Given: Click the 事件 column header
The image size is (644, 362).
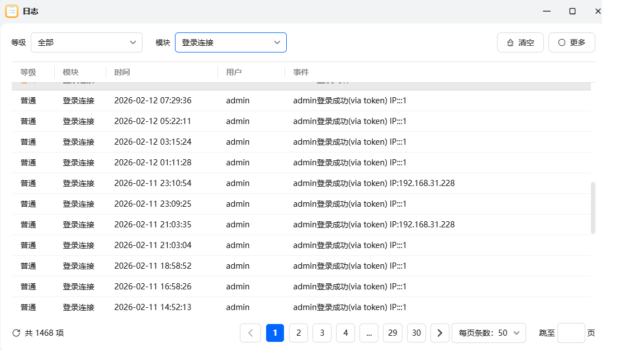Looking at the screenshot, I should [301, 72].
